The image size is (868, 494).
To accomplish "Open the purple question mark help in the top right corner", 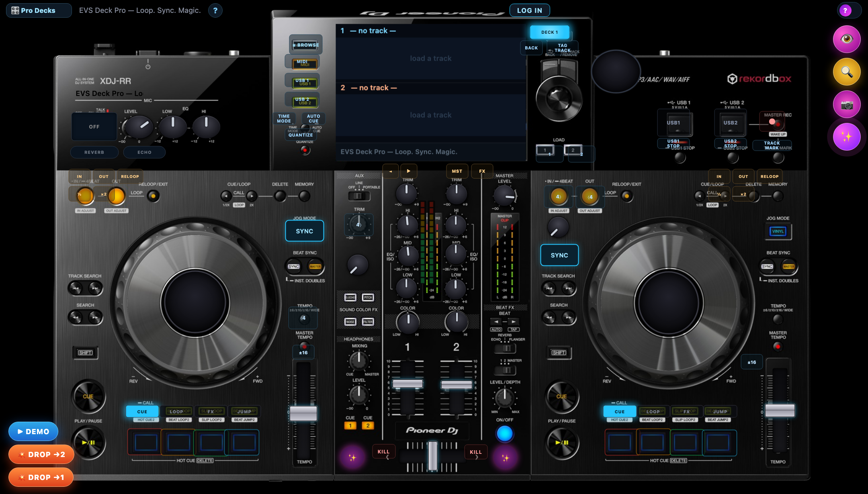I will (845, 10).
